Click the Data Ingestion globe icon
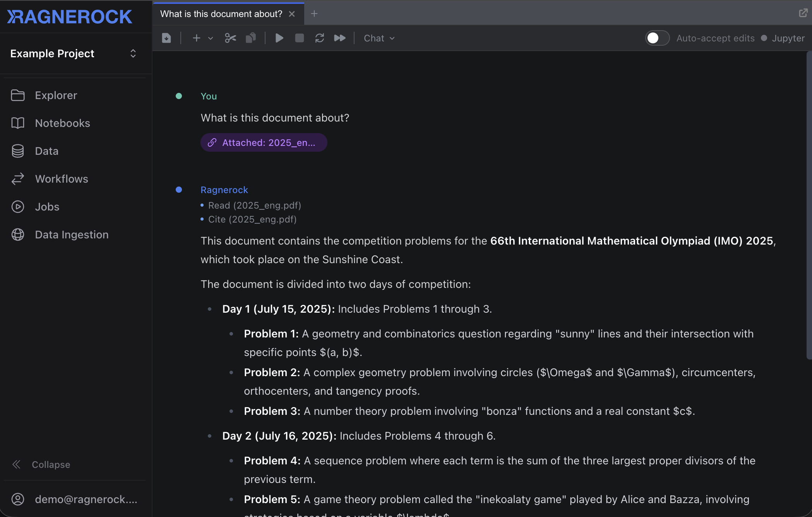 (18, 235)
